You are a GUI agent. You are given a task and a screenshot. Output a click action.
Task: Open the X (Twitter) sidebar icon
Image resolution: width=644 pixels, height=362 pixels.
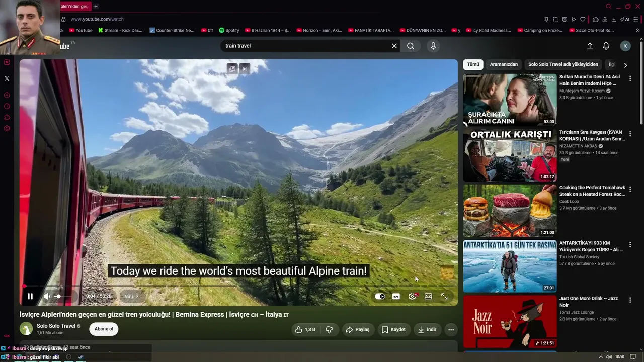click(x=7, y=78)
